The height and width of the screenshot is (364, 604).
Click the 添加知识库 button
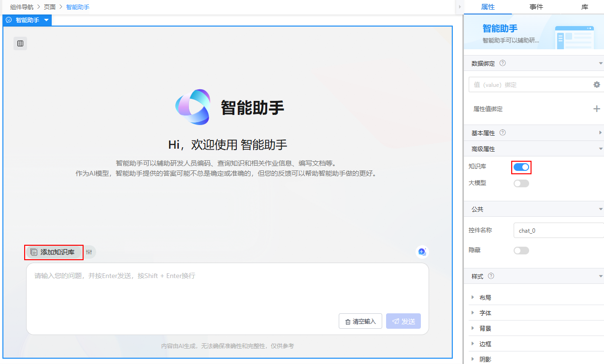[x=53, y=252]
